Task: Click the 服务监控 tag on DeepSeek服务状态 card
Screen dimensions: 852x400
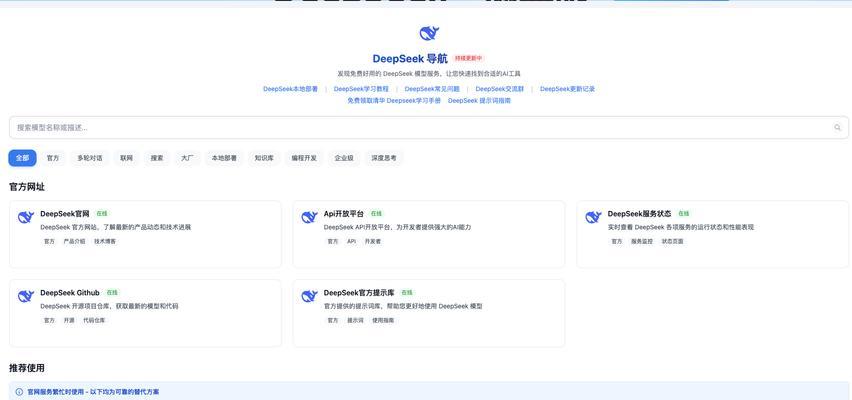Action: pyautogui.click(x=642, y=241)
